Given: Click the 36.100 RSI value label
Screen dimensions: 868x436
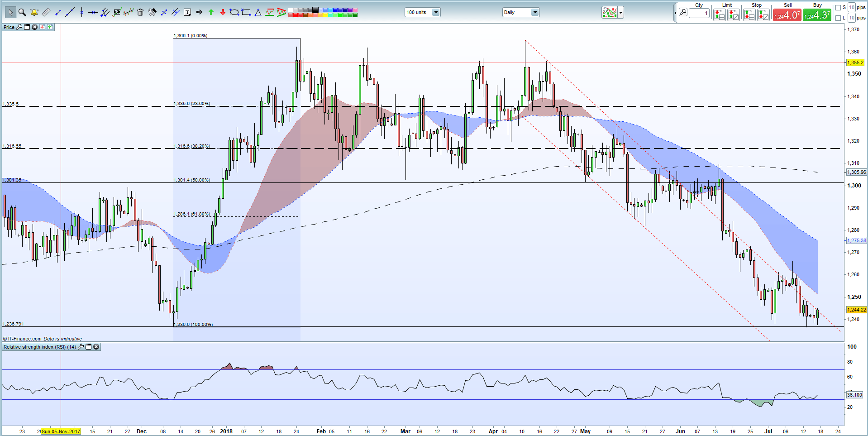Looking at the screenshot, I should pyautogui.click(x=855, y=395).
